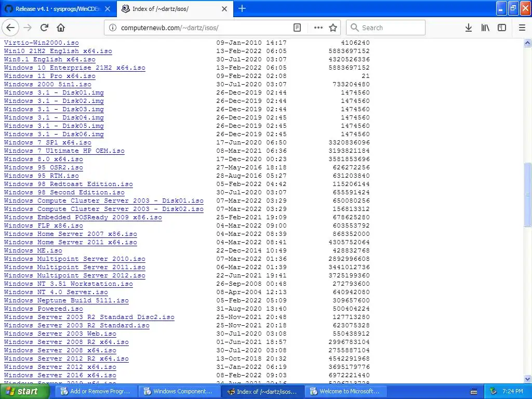Download Windows Embedded POSReady 2009 x86.iso
The image size is (532, 399).
83,217
